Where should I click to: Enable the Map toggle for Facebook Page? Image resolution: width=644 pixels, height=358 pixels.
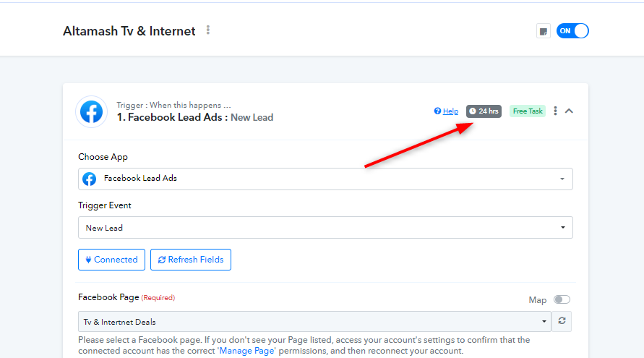coord(562,299)
